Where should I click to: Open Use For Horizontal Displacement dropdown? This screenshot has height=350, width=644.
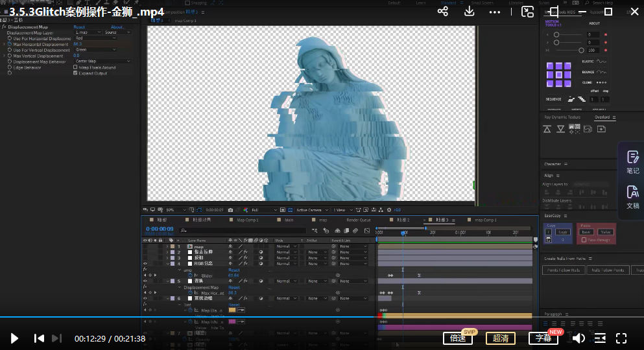point(95,38)
